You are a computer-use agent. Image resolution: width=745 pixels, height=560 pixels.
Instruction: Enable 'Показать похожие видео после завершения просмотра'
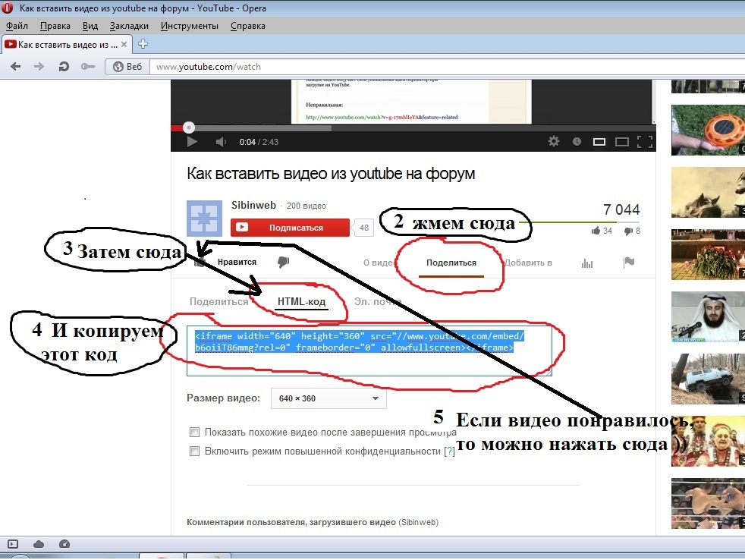(194, 432)
